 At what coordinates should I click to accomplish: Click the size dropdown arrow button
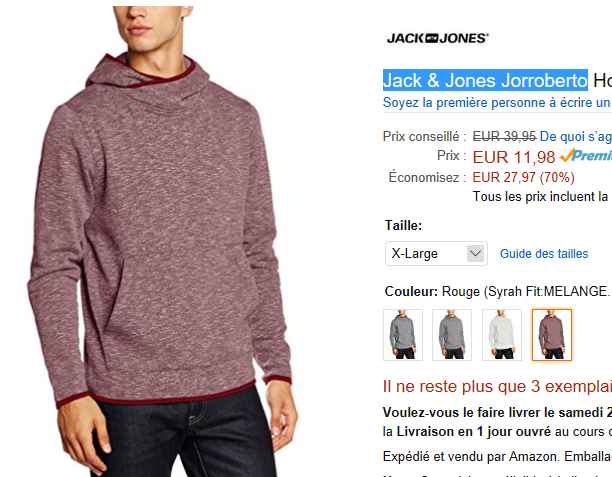475,254
